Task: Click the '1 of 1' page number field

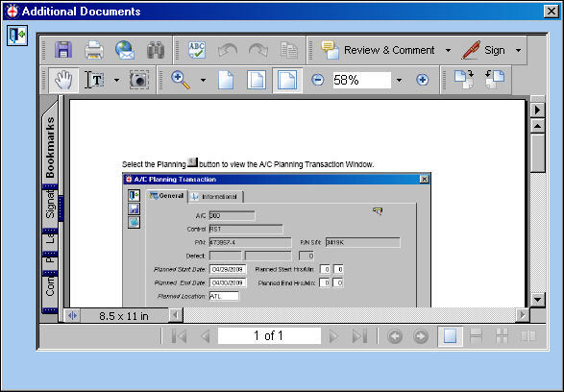Action: pyautogui.click(x=269, y=336)
